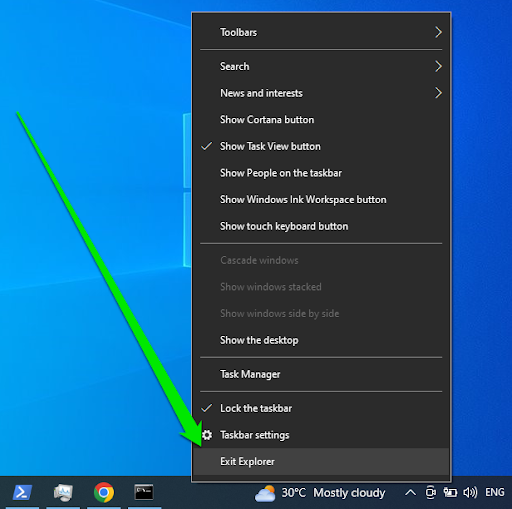Select Show the desktop
Image resolution: width=512 pixels, height=509 pixels.
click(x=321, y=340)
